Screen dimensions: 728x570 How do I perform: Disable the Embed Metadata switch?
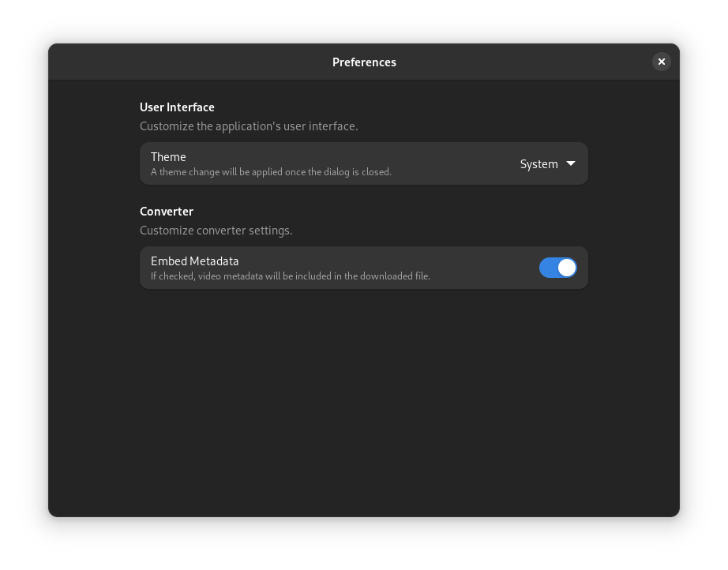pyautogui.click(x=558, y=268)
